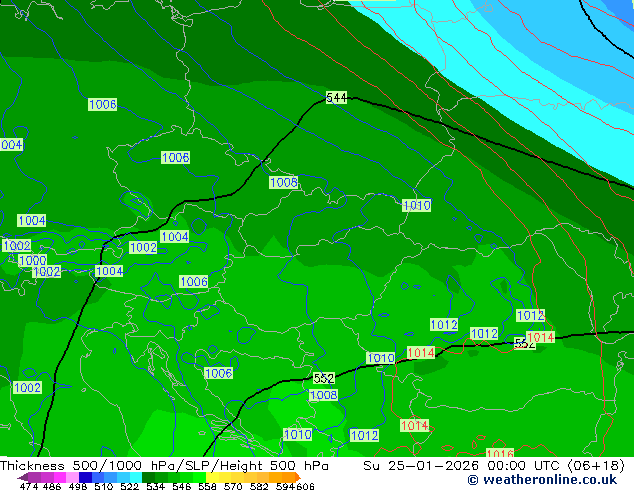The width and height of the screenshot is (634, 490).
Task: Click the navy blue swatch in the legend
Action: [x=85, y=477]
